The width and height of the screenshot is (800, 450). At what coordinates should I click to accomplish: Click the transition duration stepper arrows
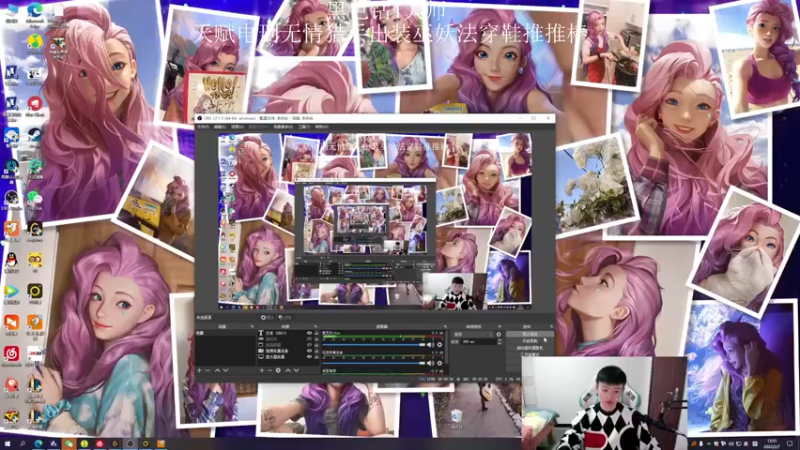coord(500,341)
